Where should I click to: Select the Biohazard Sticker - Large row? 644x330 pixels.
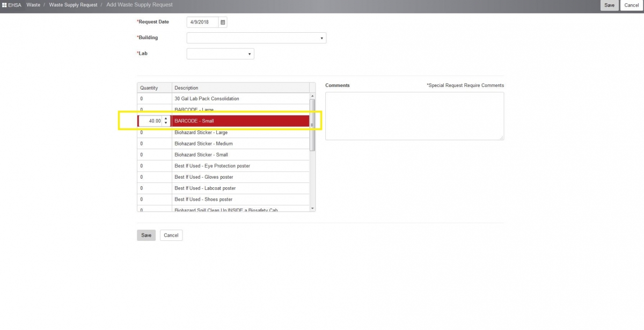coord(231,132)
